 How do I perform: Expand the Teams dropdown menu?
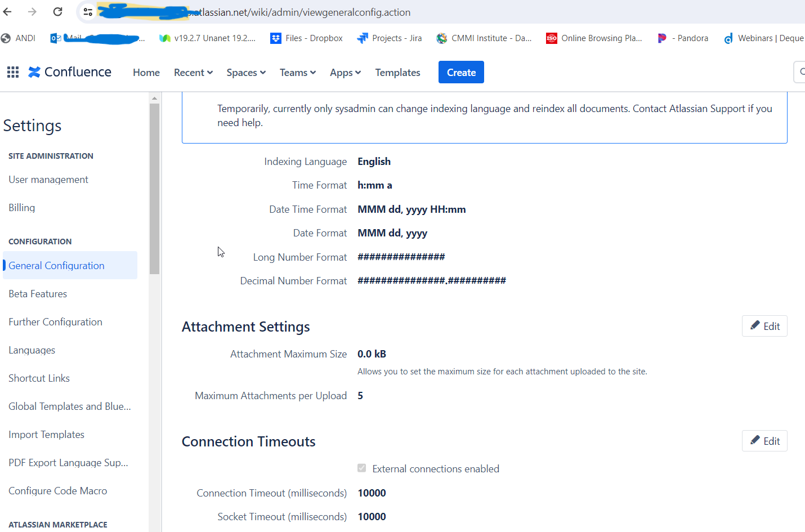[x=298, y=73]
